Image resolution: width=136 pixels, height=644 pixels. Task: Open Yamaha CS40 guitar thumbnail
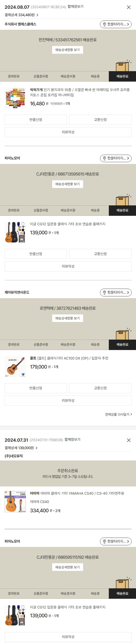tap(15, 501)
